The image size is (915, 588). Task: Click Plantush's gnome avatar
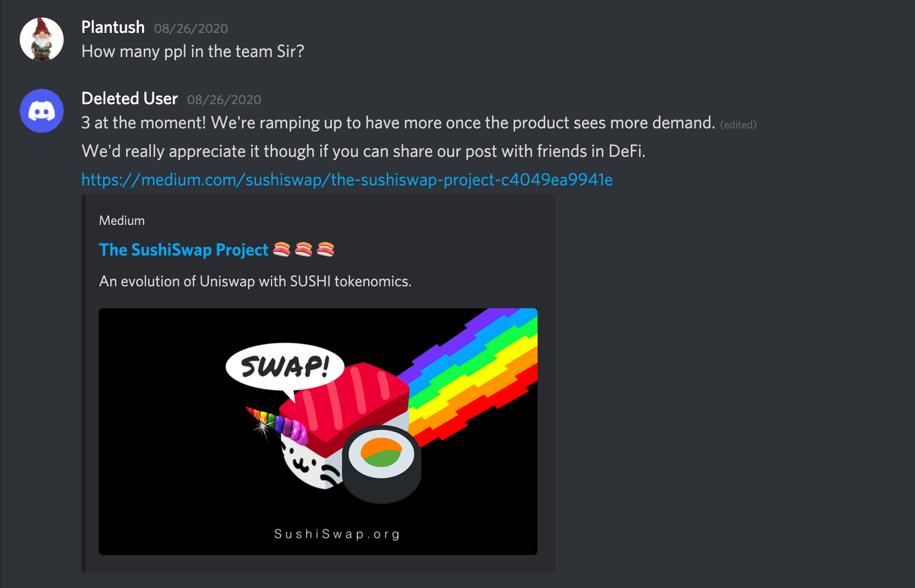(42, 39)
